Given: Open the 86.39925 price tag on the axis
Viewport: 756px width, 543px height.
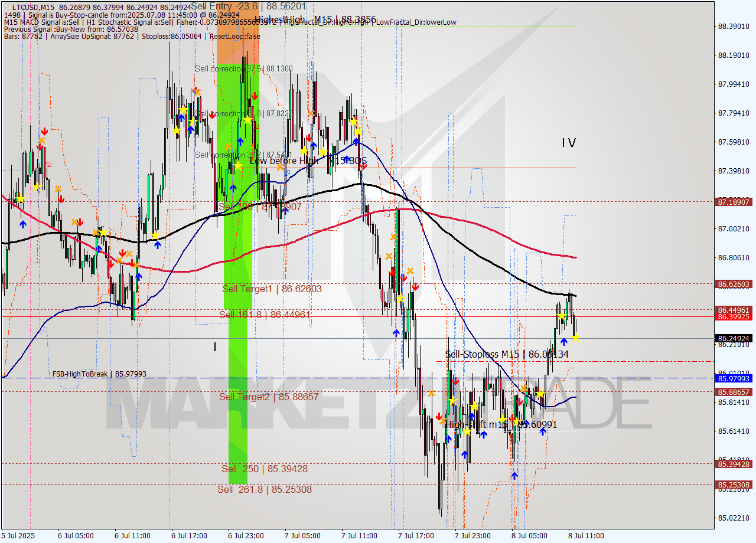Looking at the screenshot, I should [x=732, y=317].
